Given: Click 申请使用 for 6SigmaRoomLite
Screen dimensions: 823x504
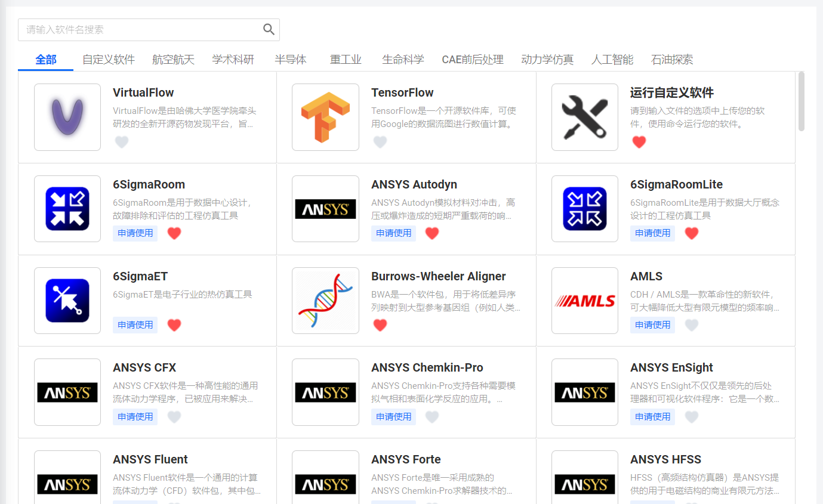Looking at the screenshot, I should point(653,233).
